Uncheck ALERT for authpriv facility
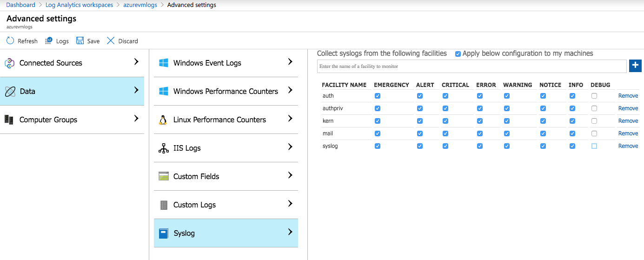The height and width of the screenshot is (260, 644). pyautogui.click(x=420, y=108)
